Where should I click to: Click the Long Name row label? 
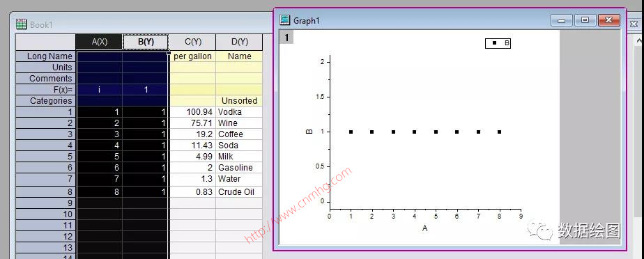click(45, 56)
